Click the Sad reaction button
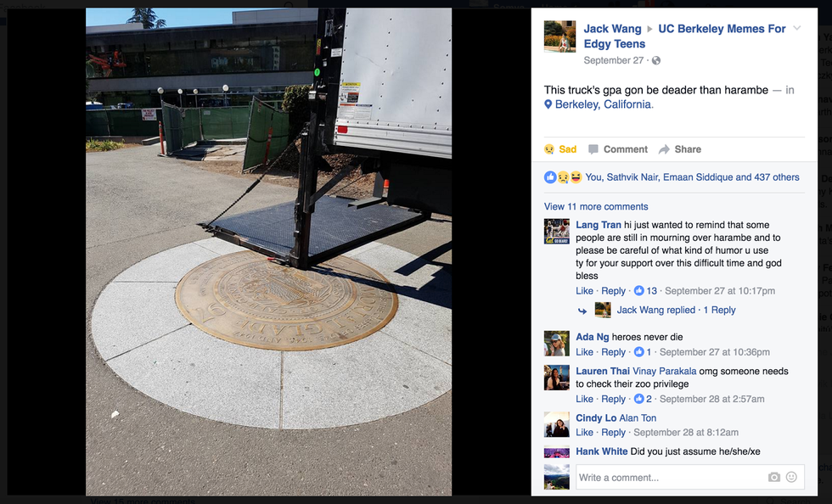The height and width of the screenshot is (504, 832). pyautogui.click(x=560, y=149)
